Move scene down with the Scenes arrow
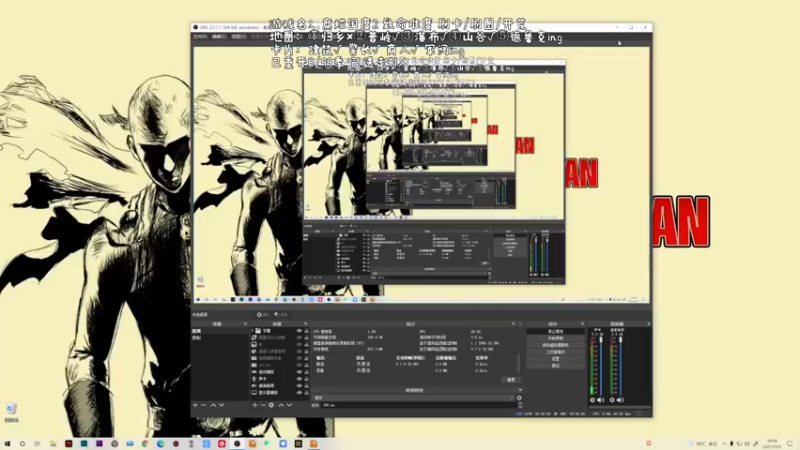The height and width of the screenshot is (450, 800). 221,405
